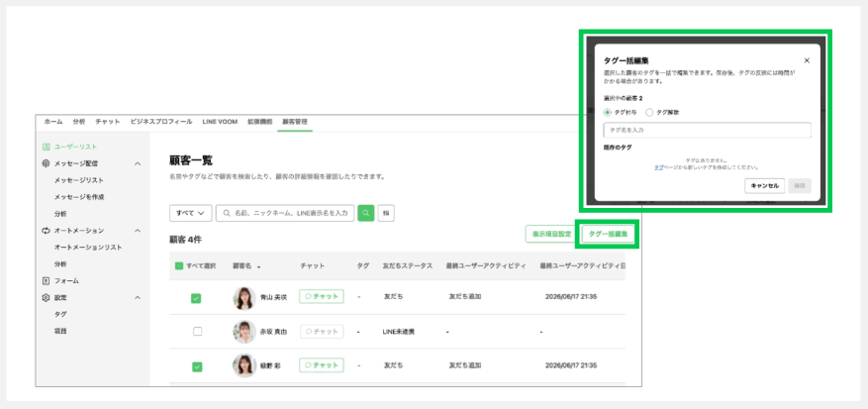Click the 最終ユーザーアクティビティ column header
This screenshot has width=868, height=409.
click(x=486, y=266)
